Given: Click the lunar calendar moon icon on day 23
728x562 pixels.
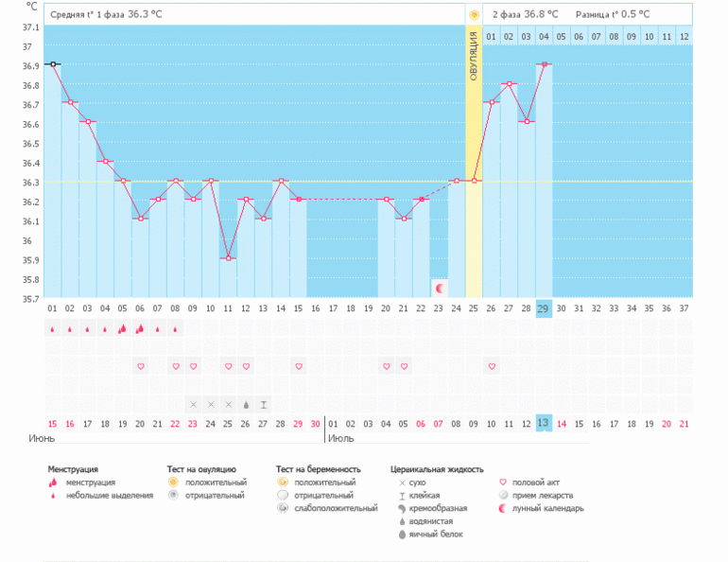Looking at the screenshot, I should coord(439,287).
